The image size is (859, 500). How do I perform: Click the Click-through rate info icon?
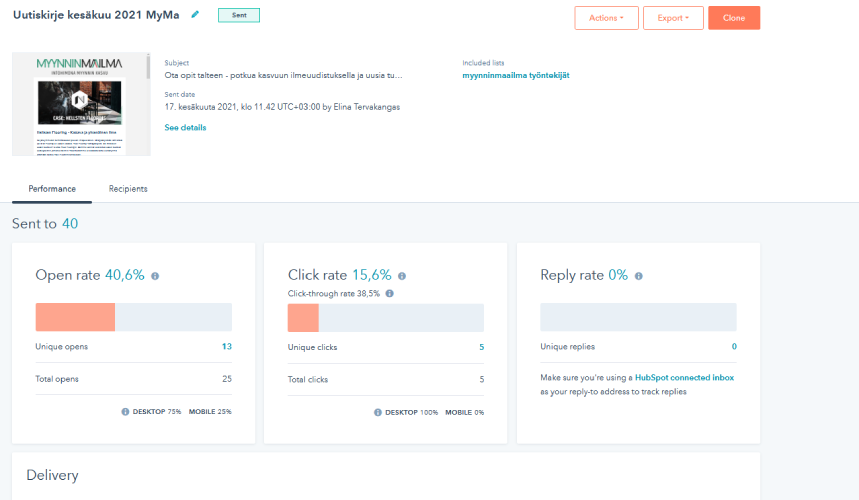point(390,294)
